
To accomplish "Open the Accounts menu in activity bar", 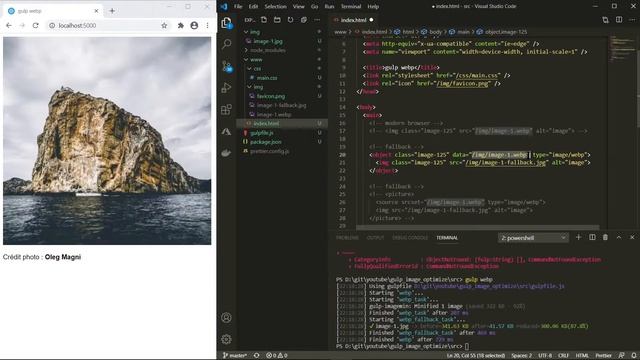I will coord(227,318).
